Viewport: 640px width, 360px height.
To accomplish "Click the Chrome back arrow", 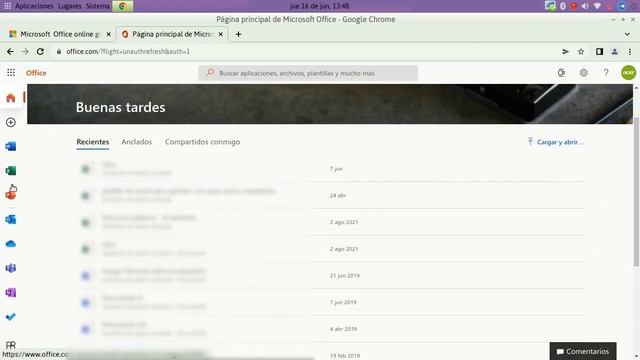I will [x=10, y=51].
